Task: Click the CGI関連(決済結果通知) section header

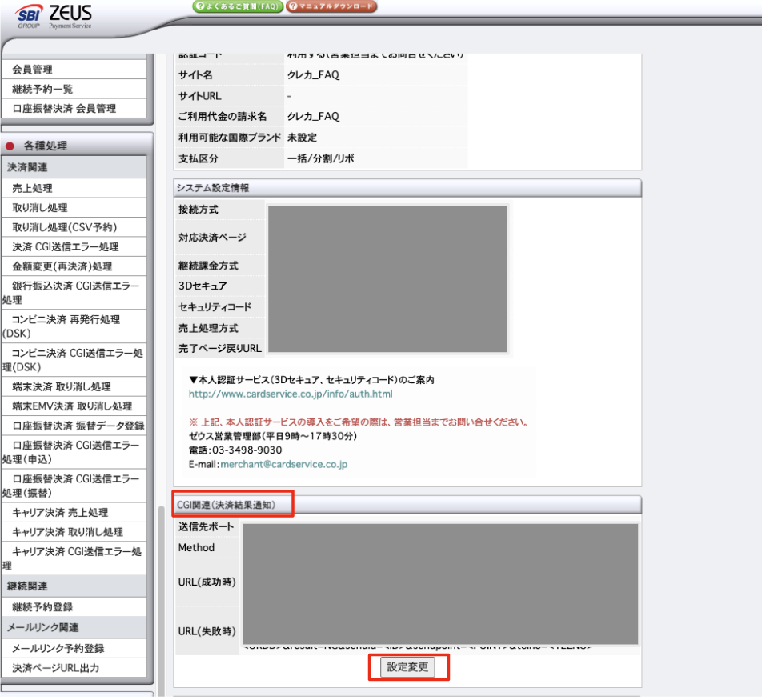Action: point(407,505)
